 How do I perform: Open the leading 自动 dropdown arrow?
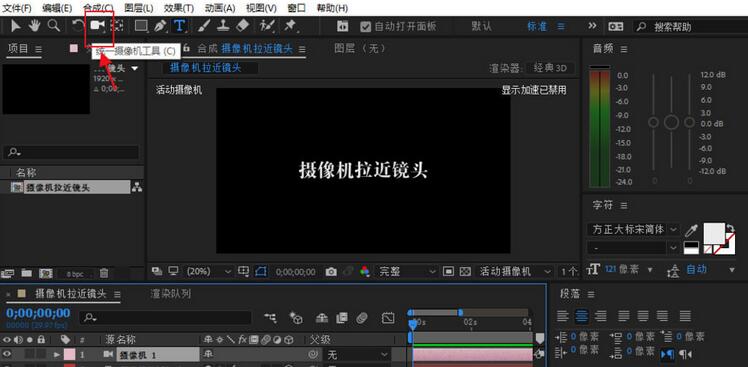point(732,270)
